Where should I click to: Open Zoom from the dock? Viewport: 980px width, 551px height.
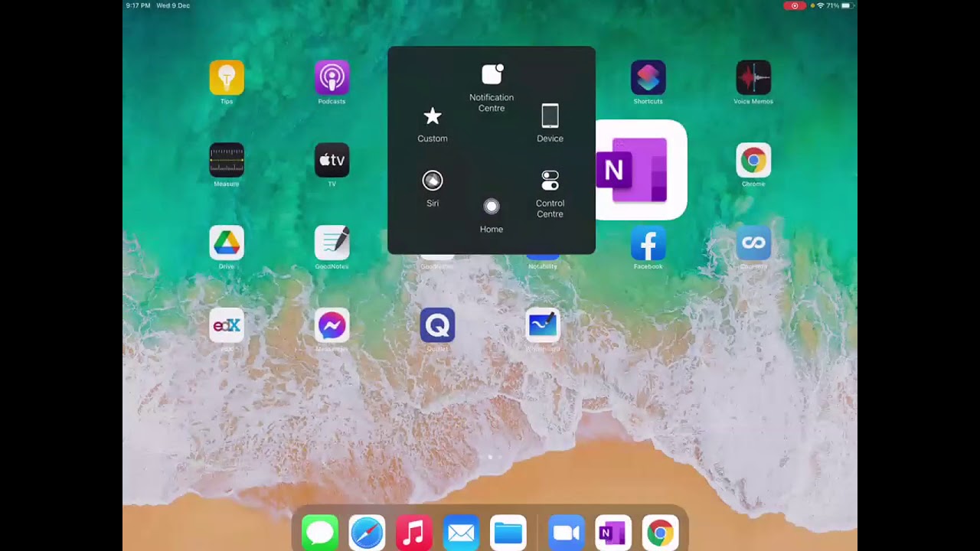point(566,533)
